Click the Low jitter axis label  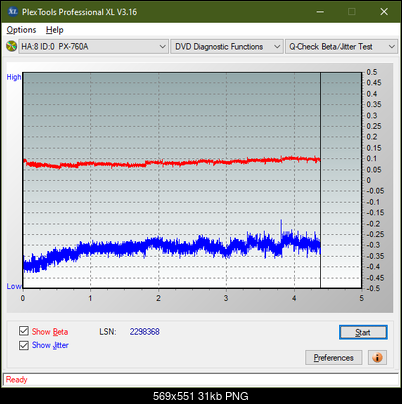14,286
